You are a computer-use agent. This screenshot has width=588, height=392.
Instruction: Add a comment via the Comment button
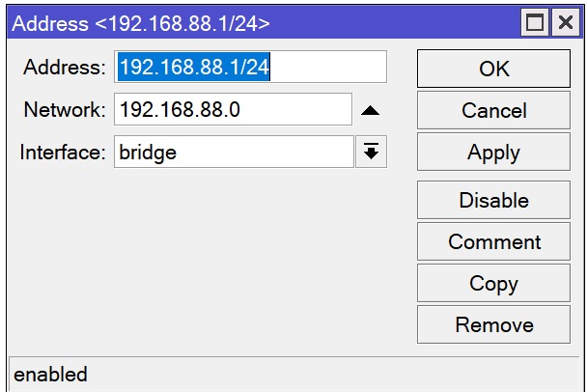[x=493, y=242]
